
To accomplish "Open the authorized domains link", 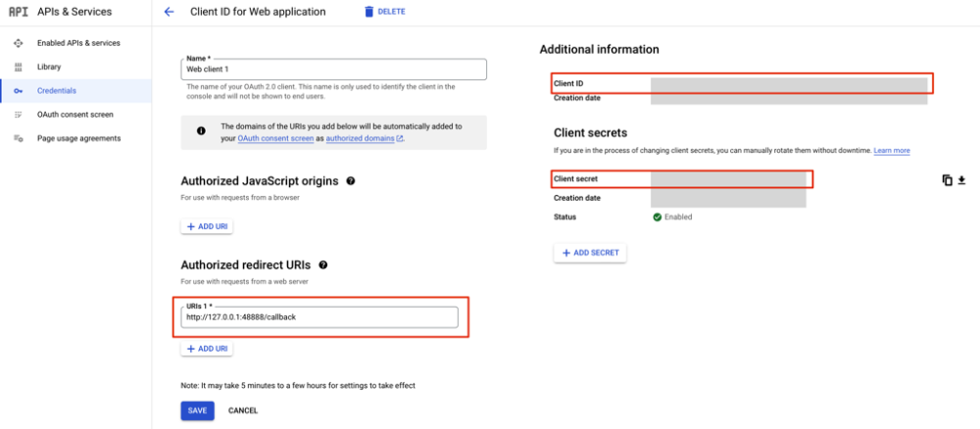I will [363, 139].
